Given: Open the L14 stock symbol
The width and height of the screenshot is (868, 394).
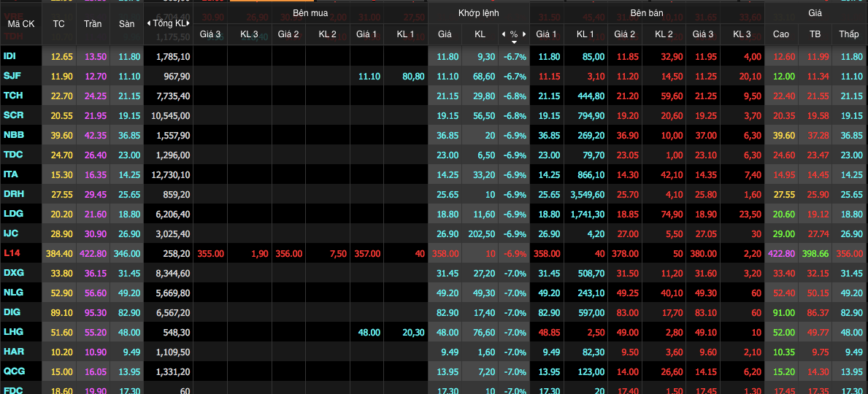Looking at the screenshot, I should pos(11,253).
